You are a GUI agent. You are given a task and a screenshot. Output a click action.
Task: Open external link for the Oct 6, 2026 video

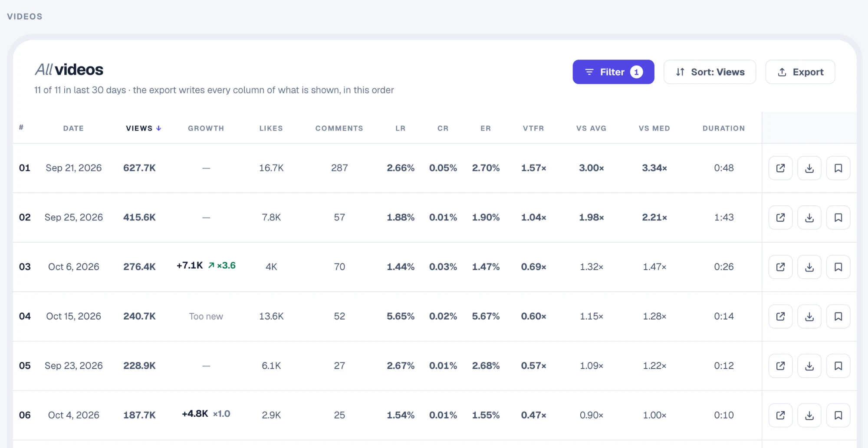[780, 267]
